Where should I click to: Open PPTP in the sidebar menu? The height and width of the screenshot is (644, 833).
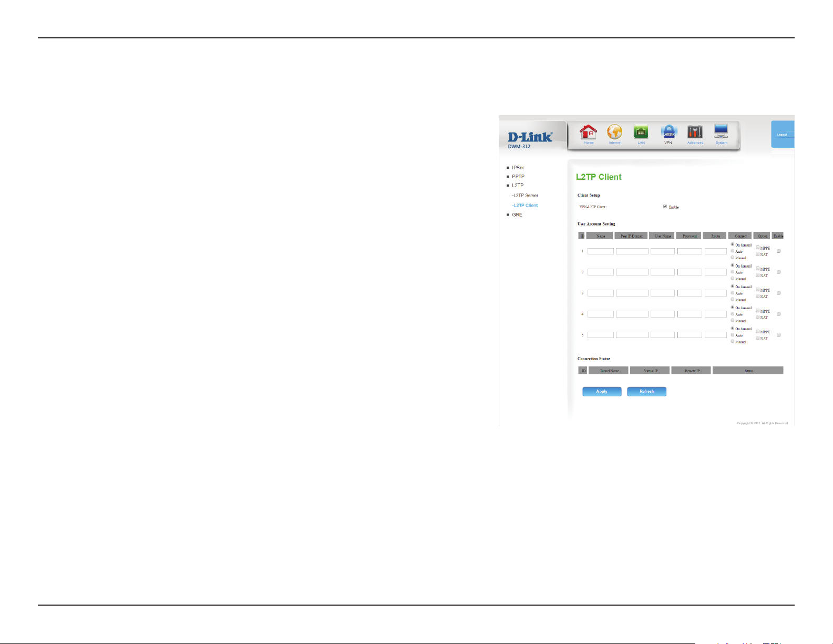tap(518, 177)
